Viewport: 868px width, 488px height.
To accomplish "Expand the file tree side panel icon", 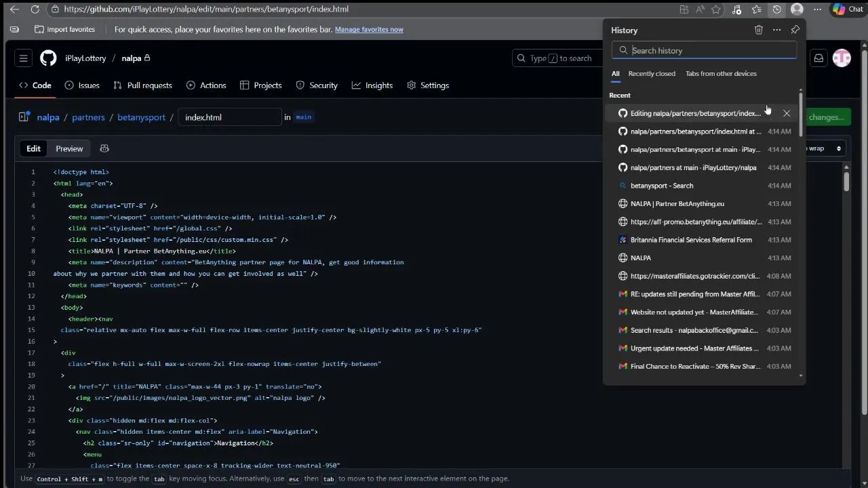I will [23, 117].
